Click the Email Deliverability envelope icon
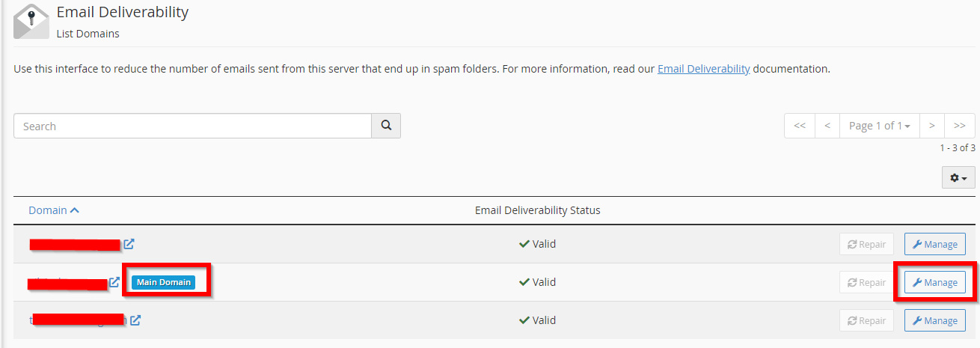This screenshot has width=980, height=348. (x=31, y=20)
